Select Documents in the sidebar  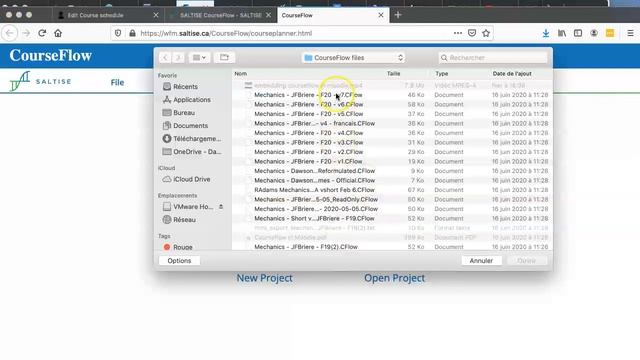(190, 126)
